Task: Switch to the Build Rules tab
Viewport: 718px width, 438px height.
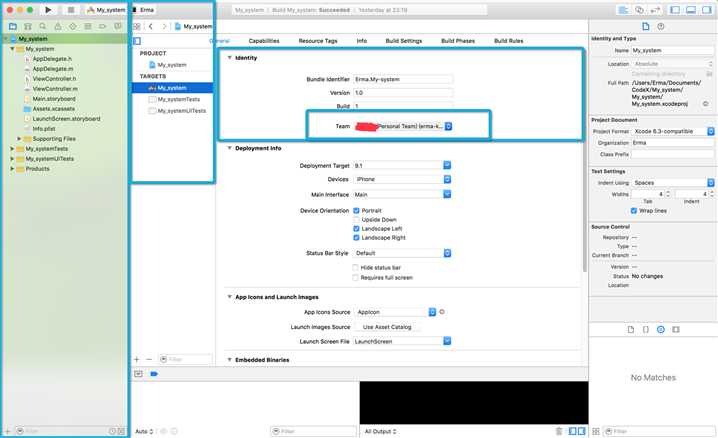Action: point(508,41)
